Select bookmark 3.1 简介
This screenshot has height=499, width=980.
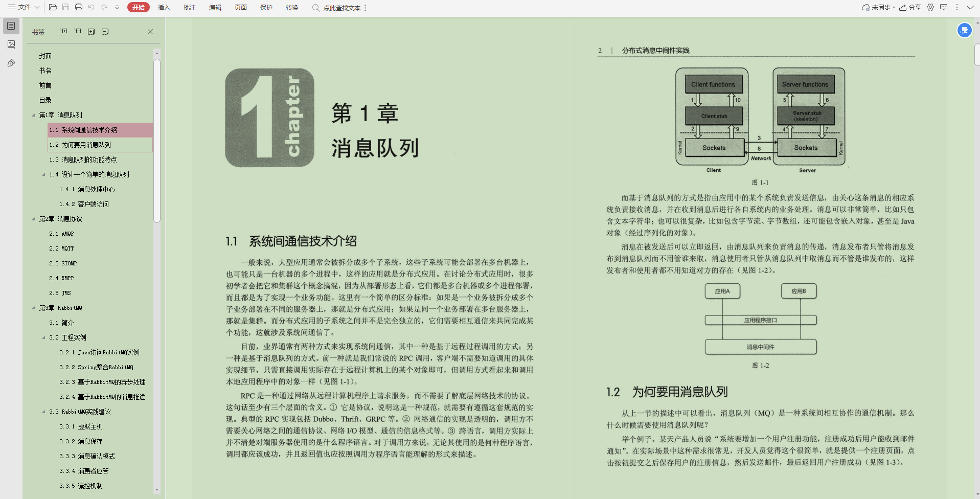(61, 323)
